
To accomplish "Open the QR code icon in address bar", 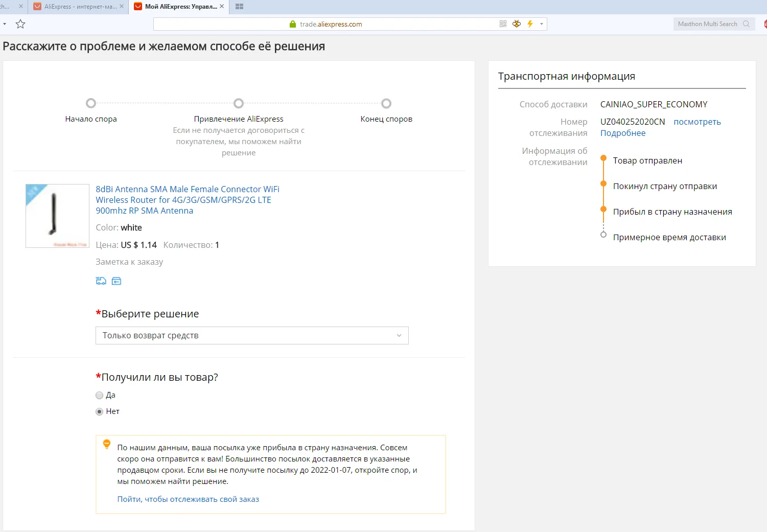I will (x=503, y=24).
